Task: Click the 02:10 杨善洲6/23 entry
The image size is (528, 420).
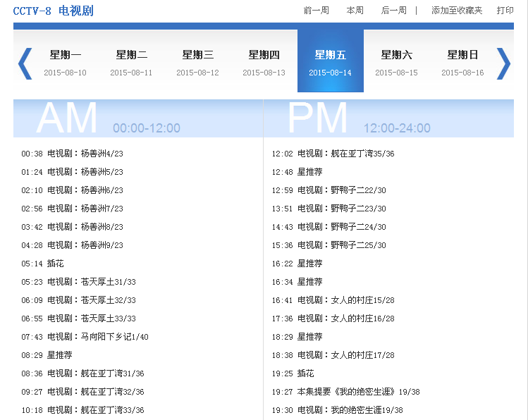Action: click(72, 190)
